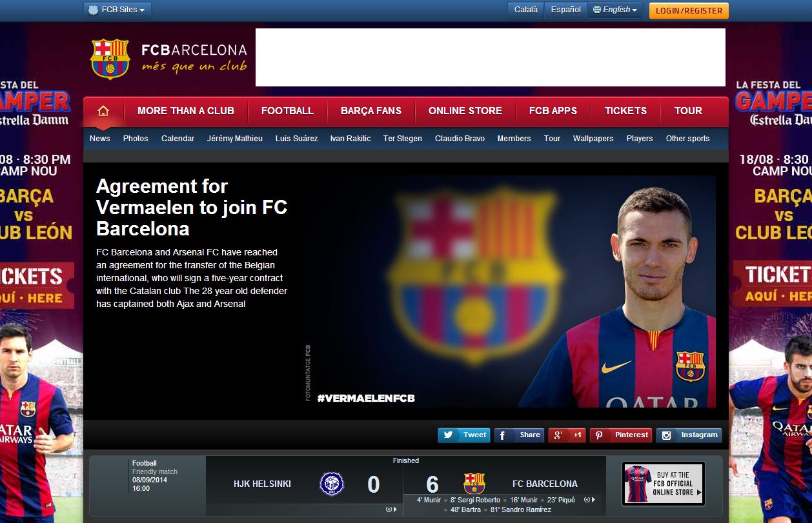
Task: Click the FCB Official Online Store banner
Action: coord(664,484)
